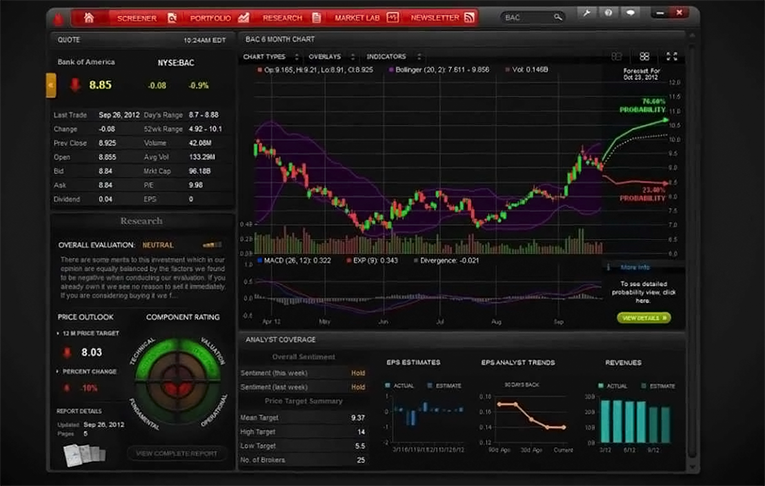The height and width of the screenshot is (486, 765).
Task: Switch to the four-pane grid layout icon
Action: (x=644, y=57)
